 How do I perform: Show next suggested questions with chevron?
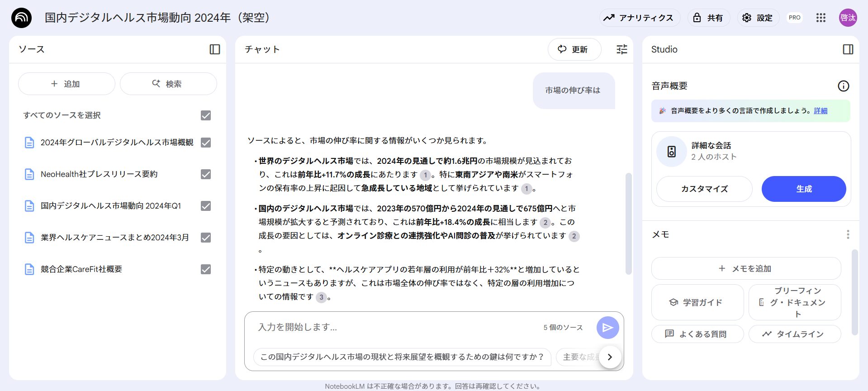[610, 357]
